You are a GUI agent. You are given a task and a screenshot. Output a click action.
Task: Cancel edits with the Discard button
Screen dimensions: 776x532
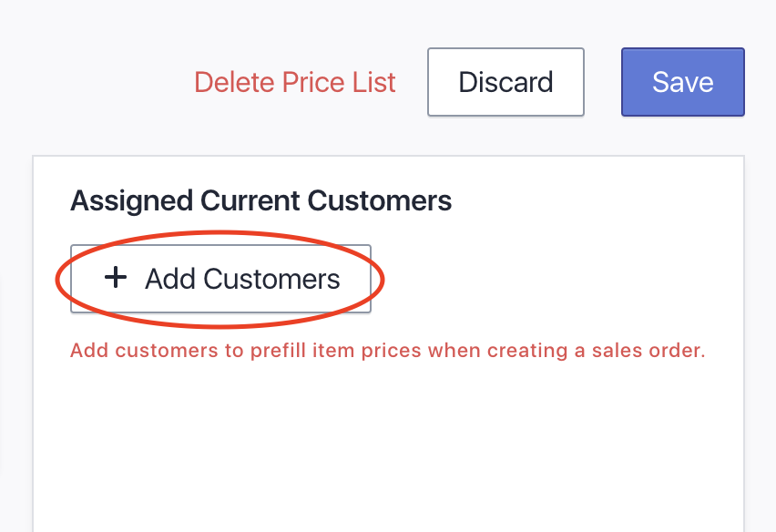pyautogui.click(x=505, y=82)
